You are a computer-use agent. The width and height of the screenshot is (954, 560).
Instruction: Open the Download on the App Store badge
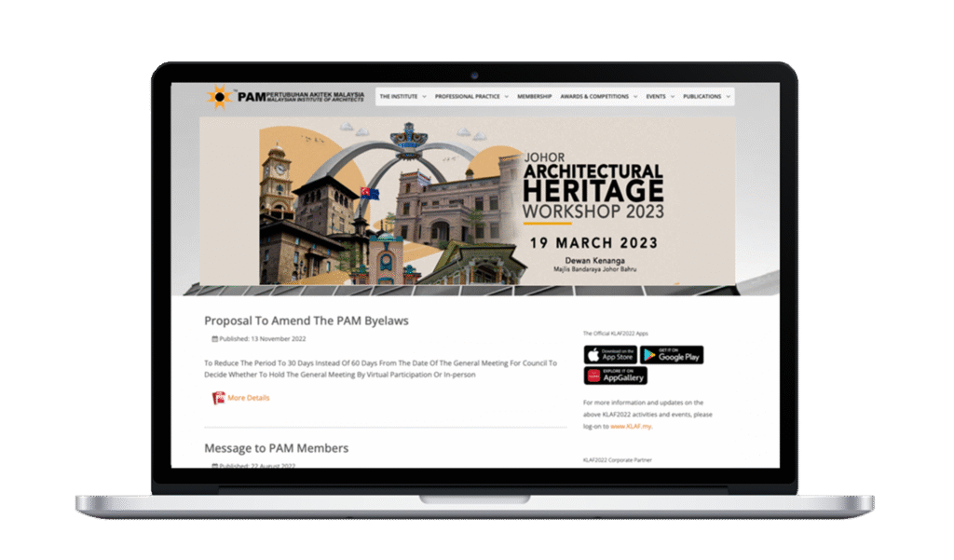[609, 355]
